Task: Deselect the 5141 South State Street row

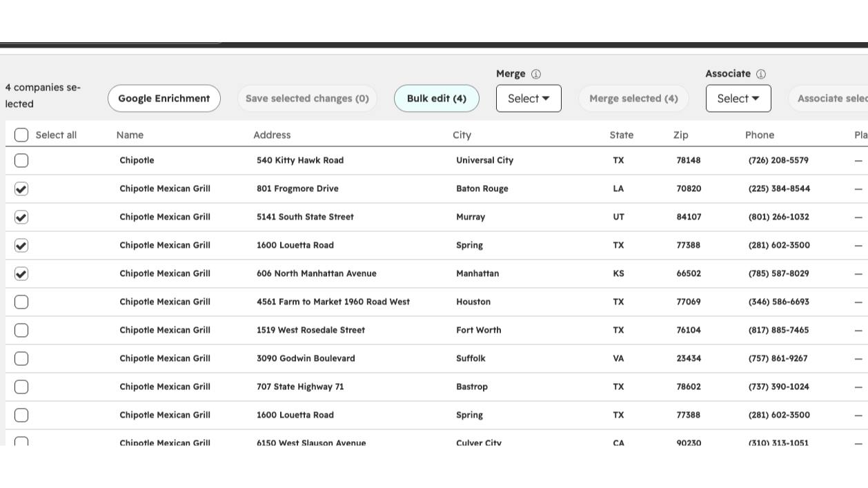Action: pyautogui.click(x=21, y=217)
